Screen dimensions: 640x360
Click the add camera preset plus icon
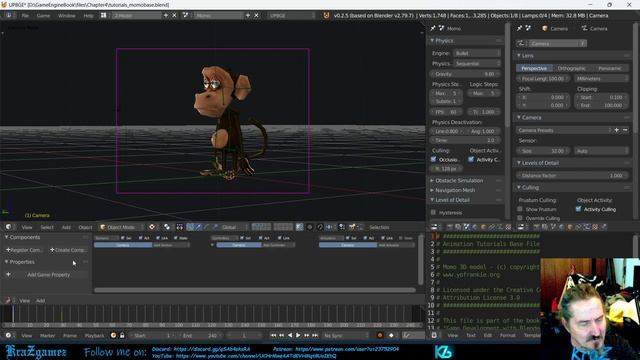click(x=617, y=130)
